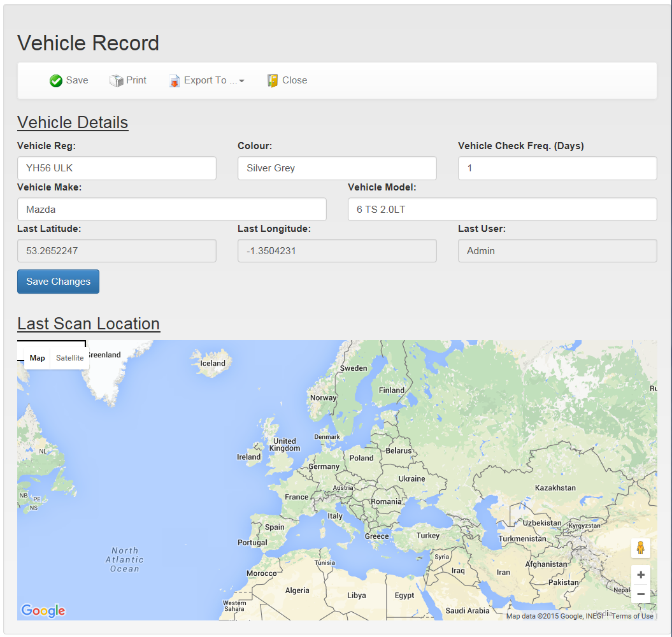Click the Last Longitude field
Viewport: 672px width, 637px height.
pyautogui.click(x=338, y=251)
